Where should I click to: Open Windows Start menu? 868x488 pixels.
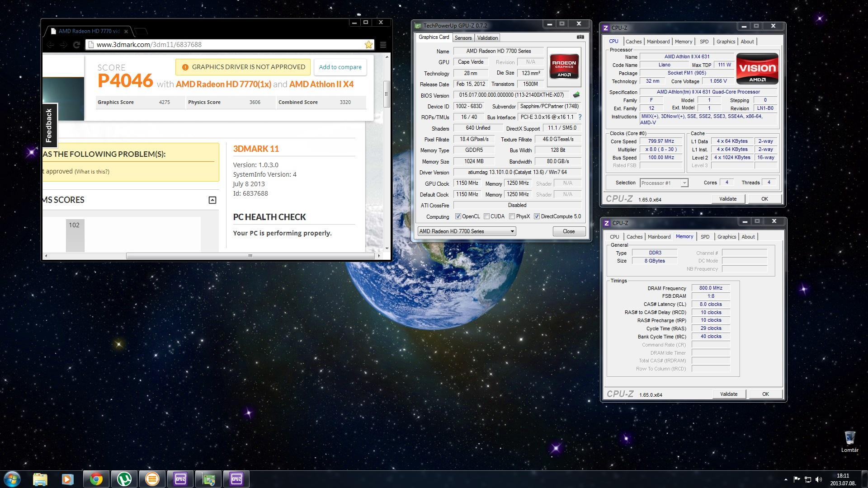click(12, 479)
